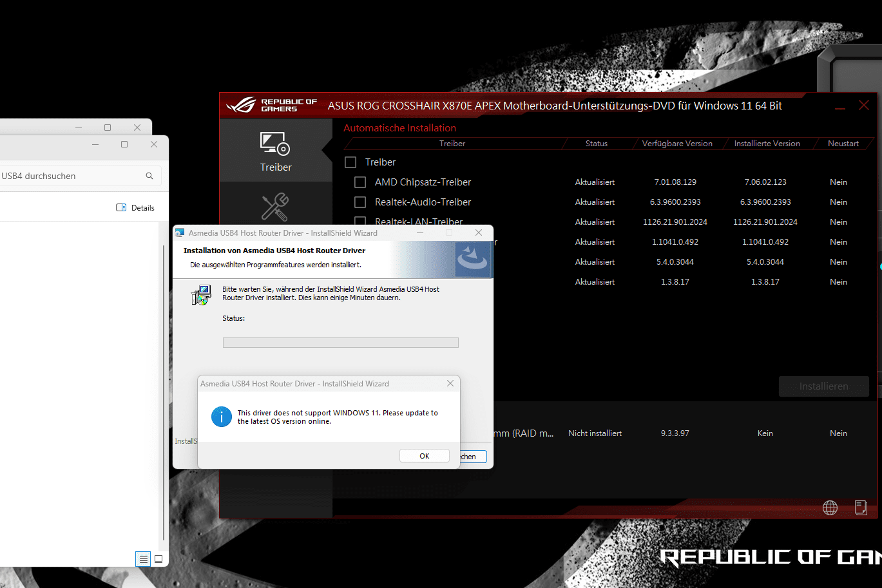This screenshot has width=882, height=588.
Task: Close the Asmedia InstallShield Wizard window
Action: tap(478, 232)
